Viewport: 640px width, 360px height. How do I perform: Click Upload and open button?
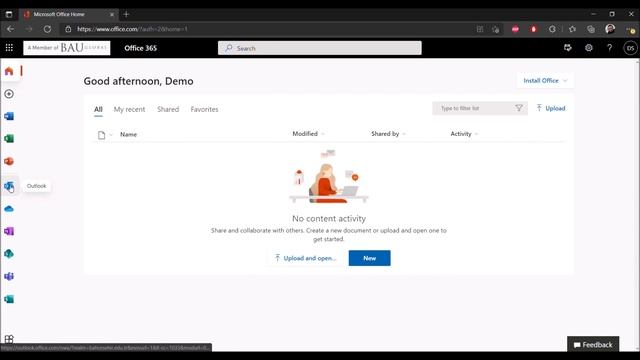tap(306, 258)
